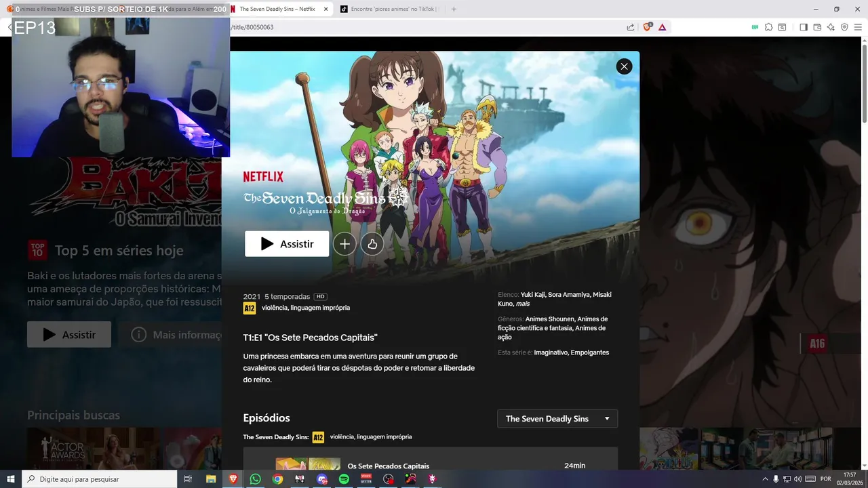The image size is (868, 488).
Task: Open cast member Yuki Kaji link
Action: tap(534, 295)
